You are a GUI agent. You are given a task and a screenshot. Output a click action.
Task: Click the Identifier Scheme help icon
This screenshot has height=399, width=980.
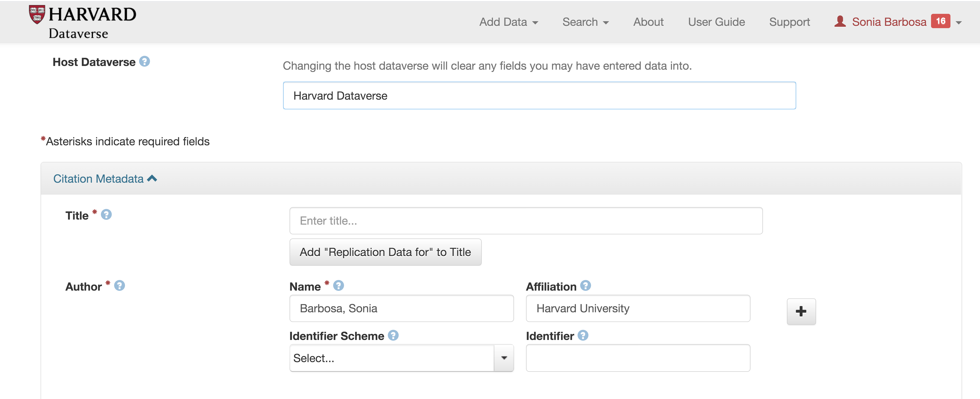coord(393,336)
